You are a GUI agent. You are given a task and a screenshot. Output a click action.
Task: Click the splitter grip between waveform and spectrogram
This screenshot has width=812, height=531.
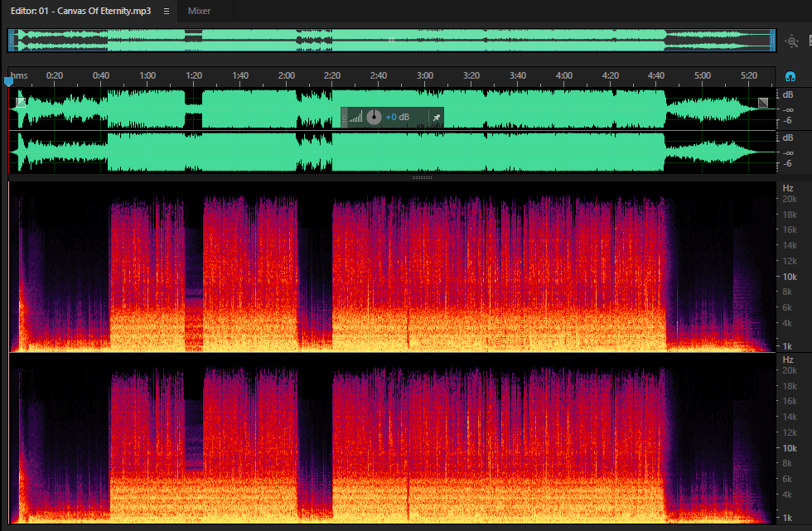(x=422, y=177)
